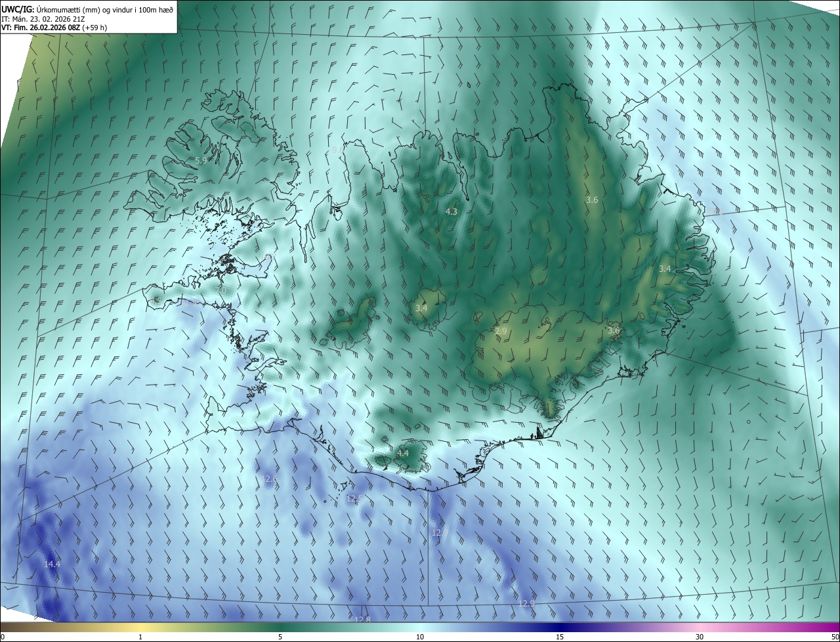Click the 12.6 value label over the sea
The image size is (840, 642).
[x=270, y=479]
